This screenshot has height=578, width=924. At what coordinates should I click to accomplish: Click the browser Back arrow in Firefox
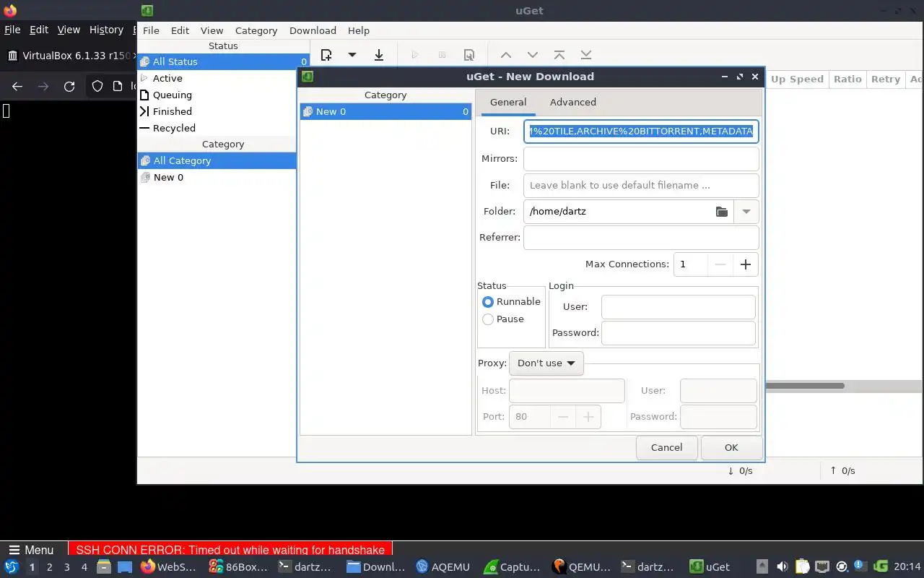coord(17,86)
